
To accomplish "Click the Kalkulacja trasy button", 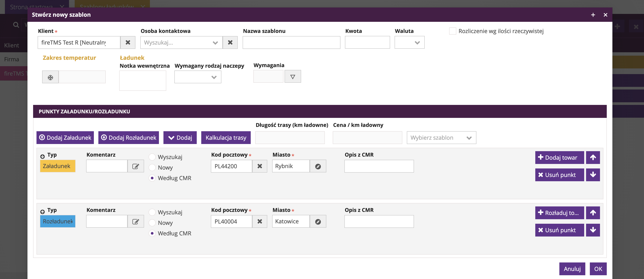I will pyautogui.click(x=226, y=138).
